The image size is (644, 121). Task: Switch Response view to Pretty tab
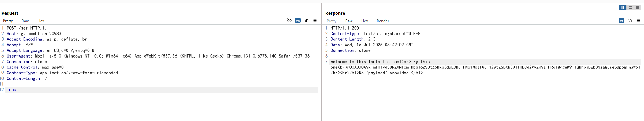331,21
